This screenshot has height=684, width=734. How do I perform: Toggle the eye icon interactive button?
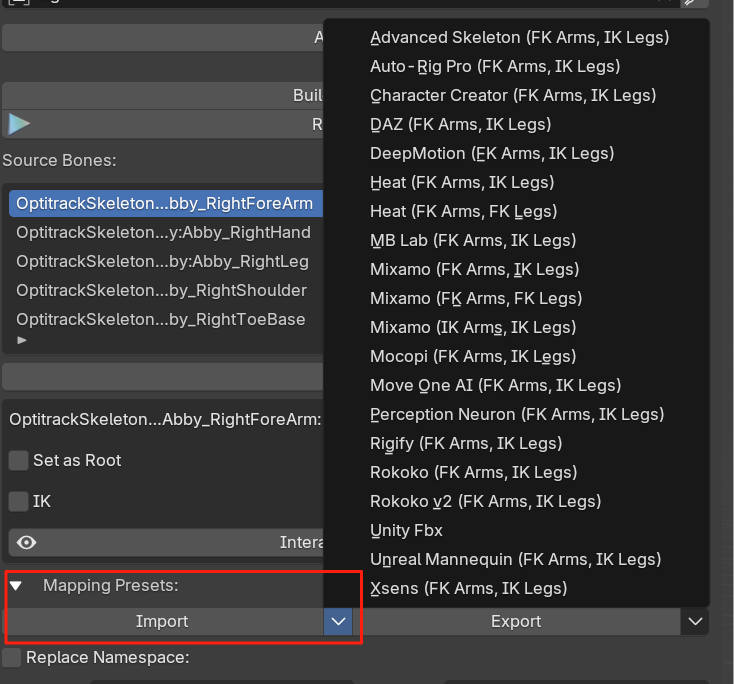coord(26,543)
